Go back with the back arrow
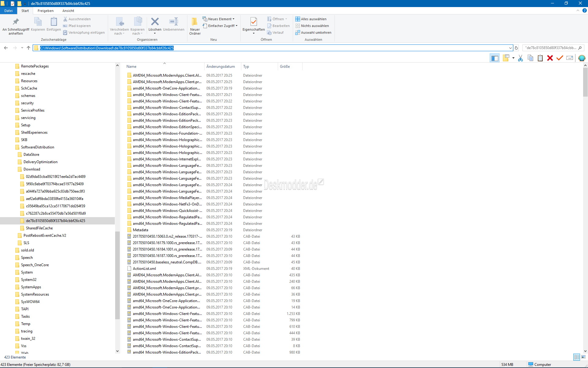588x368 pixels. [x=6, y=48]
